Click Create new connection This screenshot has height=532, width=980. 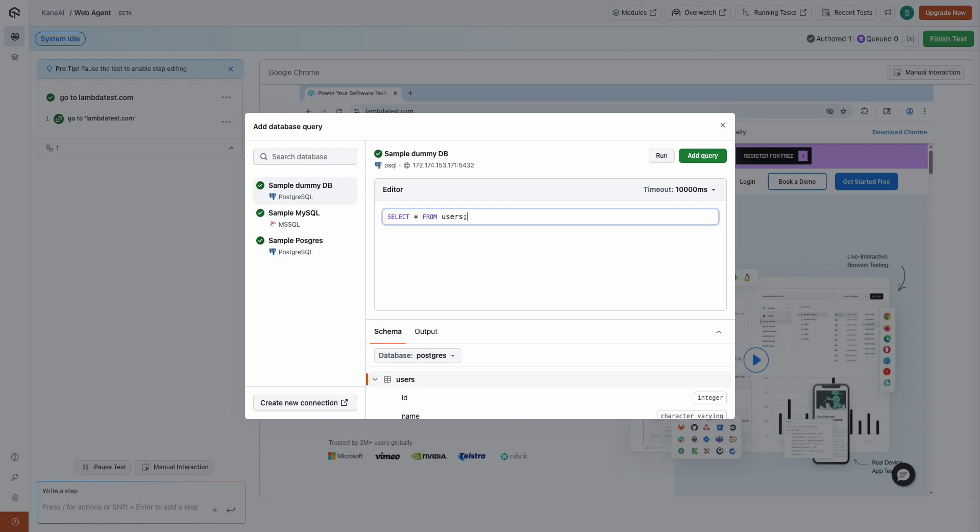tap(305, 403)
